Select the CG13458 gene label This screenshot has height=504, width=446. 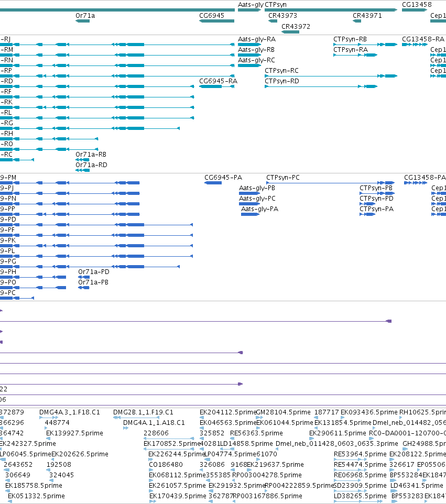(x=417, y=5)
